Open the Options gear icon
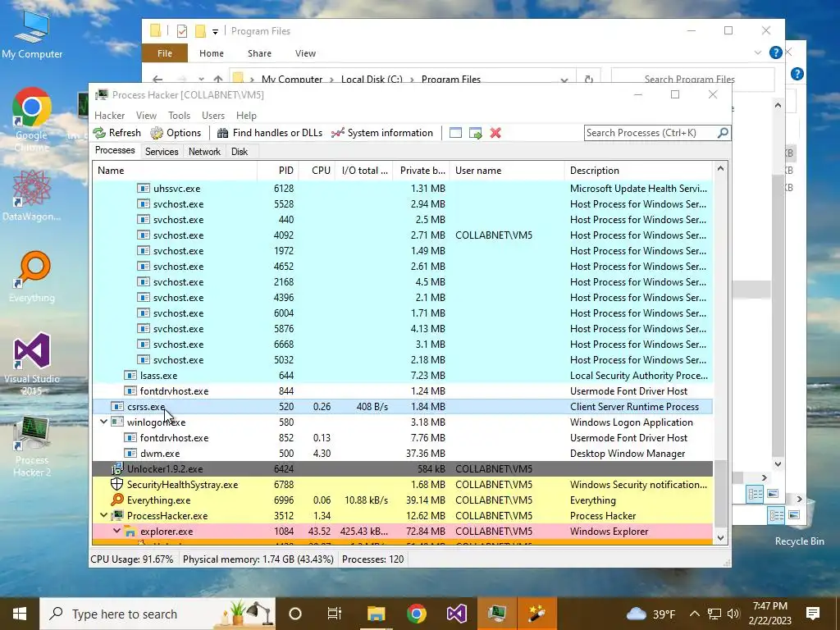The image size is (840, 630). (157, 133)
